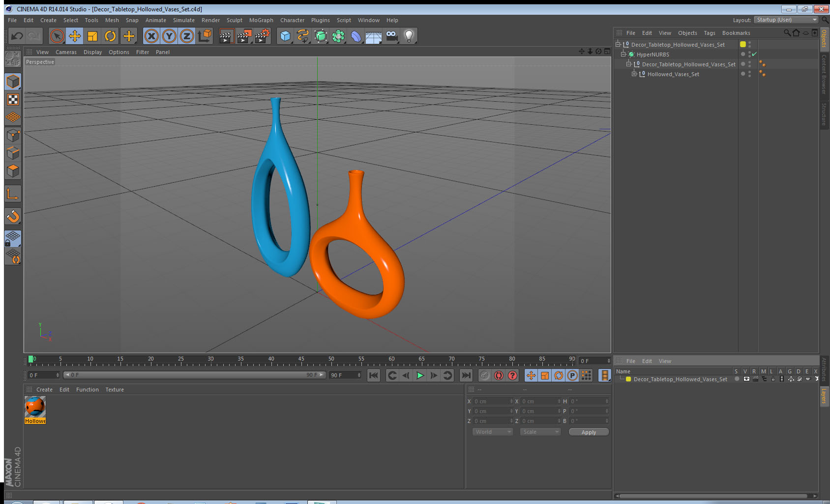Open the Scale mode dropdown

point(540,432)
